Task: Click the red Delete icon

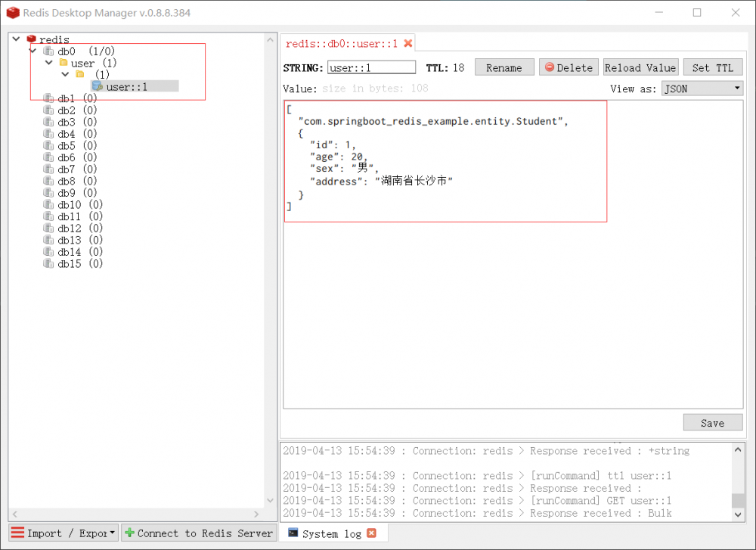Action: pyautogui.click(x=551, y=67)
